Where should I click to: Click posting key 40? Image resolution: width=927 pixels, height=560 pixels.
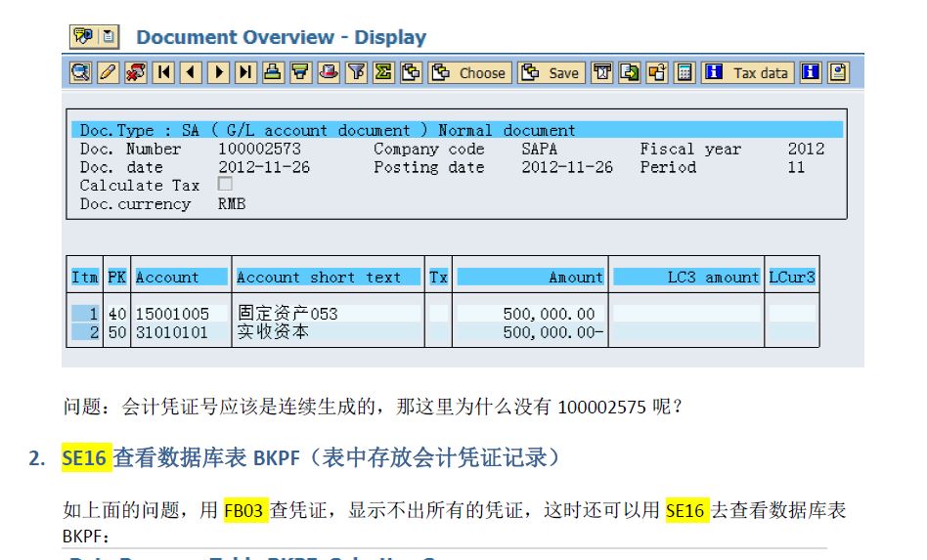coord(117,314)
